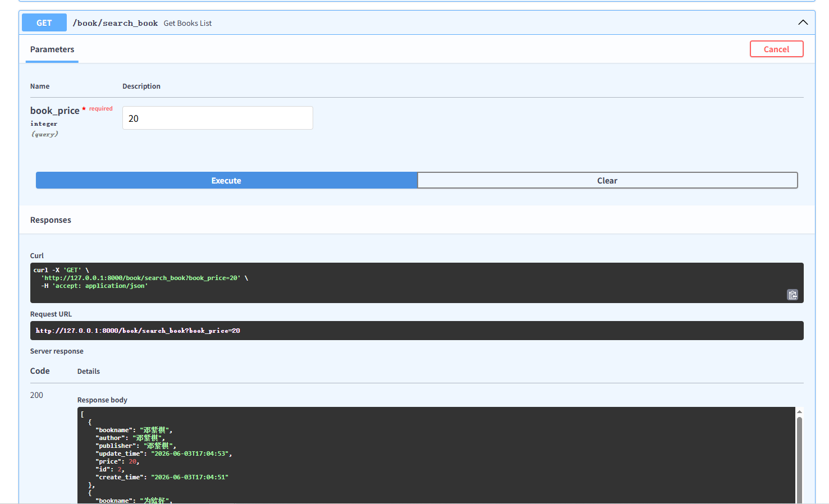Collapse the search_book endpoint section
The height and width of the screenshot is (504, 829).
803,22
